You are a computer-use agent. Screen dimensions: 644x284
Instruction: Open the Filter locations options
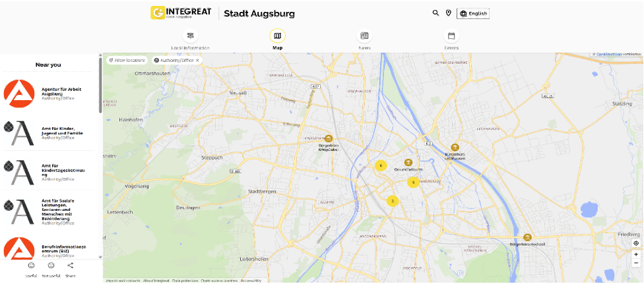127,60
